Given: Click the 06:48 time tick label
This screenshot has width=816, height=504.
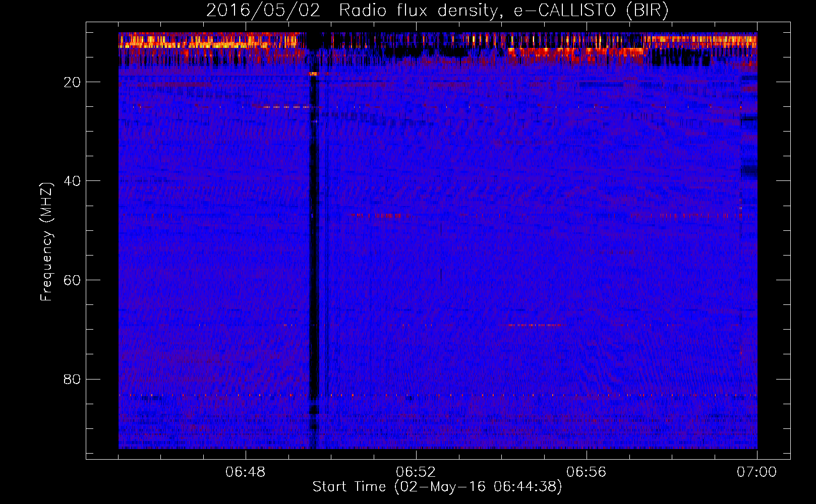Looking at the screenshot, I should pos(246,472).
